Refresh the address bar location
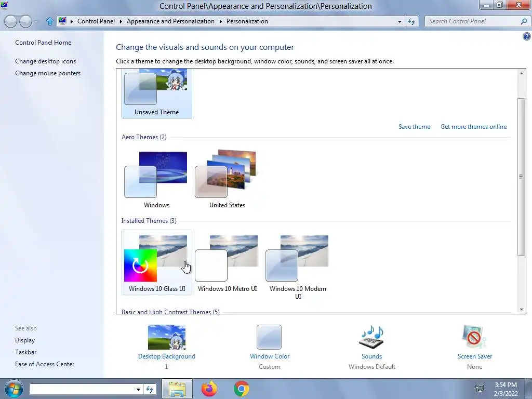Screen dimensions: 532x399 click(411, 21)
